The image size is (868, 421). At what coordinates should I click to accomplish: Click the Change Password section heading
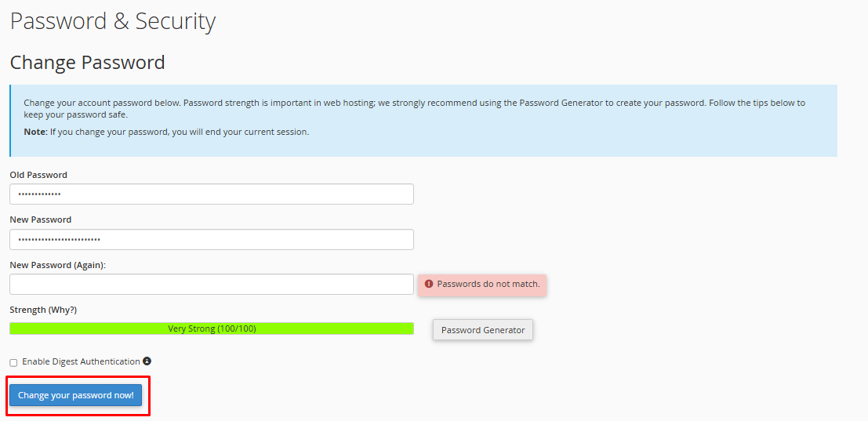point(88,62)
